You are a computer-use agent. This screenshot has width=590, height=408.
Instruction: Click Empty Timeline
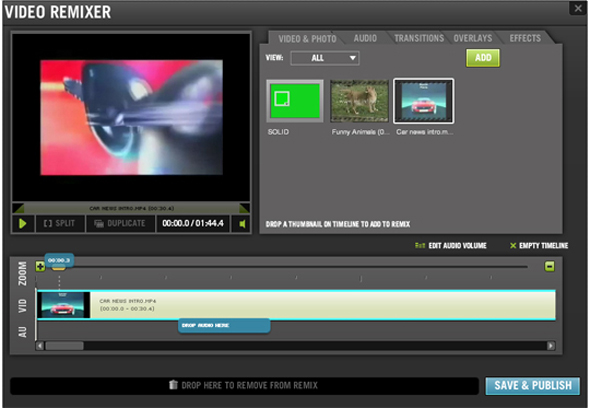[539, 246]
